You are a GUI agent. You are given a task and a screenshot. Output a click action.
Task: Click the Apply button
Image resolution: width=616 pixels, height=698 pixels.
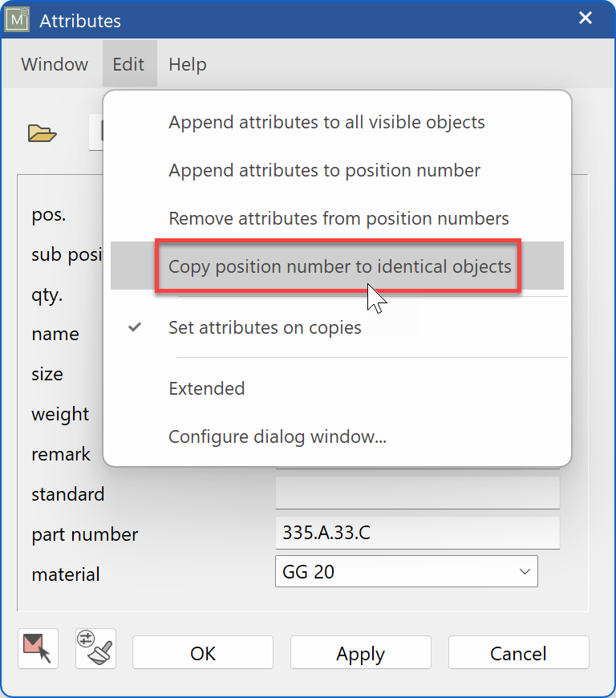click(360, 652)
